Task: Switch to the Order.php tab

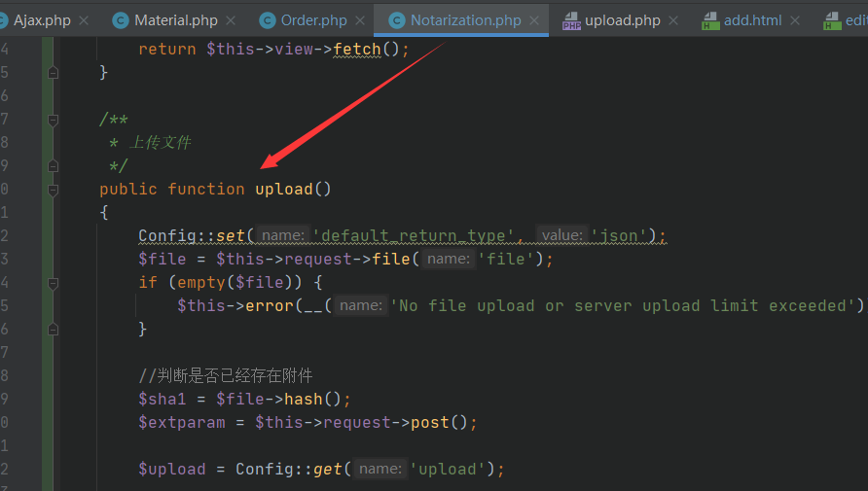Action: [x=314, y=20]
